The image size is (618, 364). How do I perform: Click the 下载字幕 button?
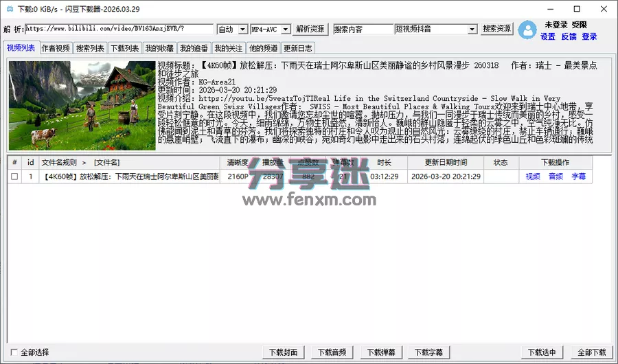tap(428, 352)
